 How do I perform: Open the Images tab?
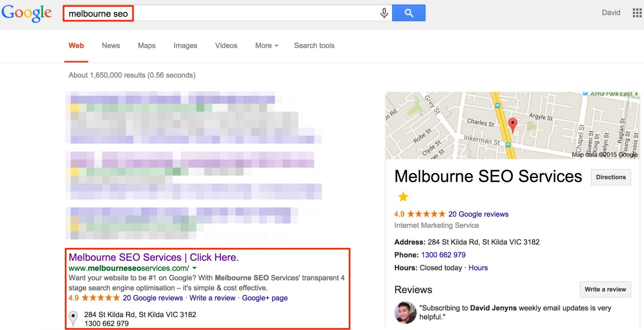(185, 45)
